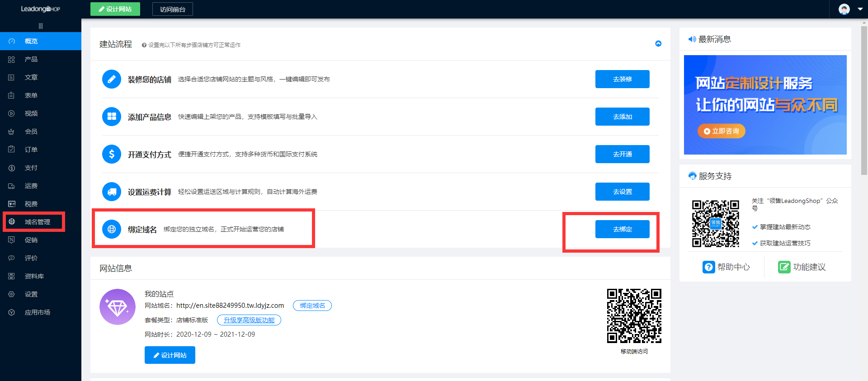Click the grid icon for adding products
This screenshot has width=868, height=381.
112,117
